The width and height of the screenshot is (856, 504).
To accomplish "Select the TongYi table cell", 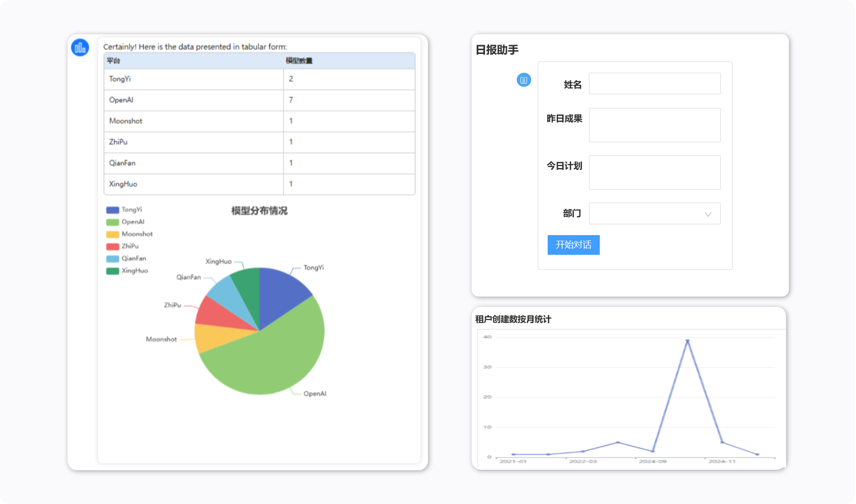I will [x=193, y=79].
